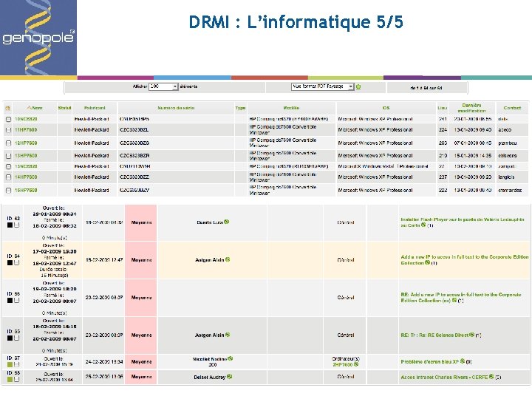Sort by the Dernière modification column header
532x399 pixels.
pyautogui.click(x=471, y=108)
